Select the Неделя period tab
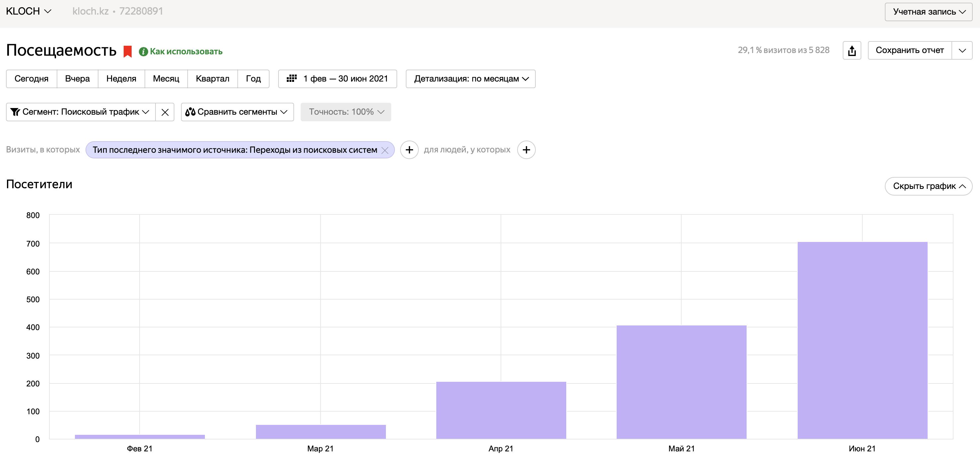The width and height of the screenshot is (980, 458). (x=121, y=79)
